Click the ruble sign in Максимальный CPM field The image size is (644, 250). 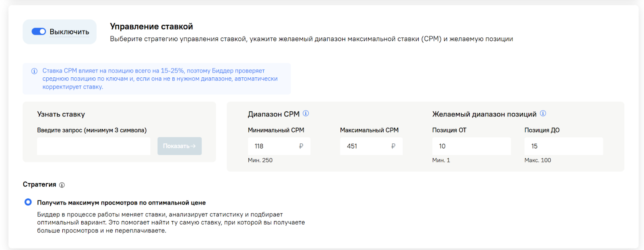click(393, 146)
